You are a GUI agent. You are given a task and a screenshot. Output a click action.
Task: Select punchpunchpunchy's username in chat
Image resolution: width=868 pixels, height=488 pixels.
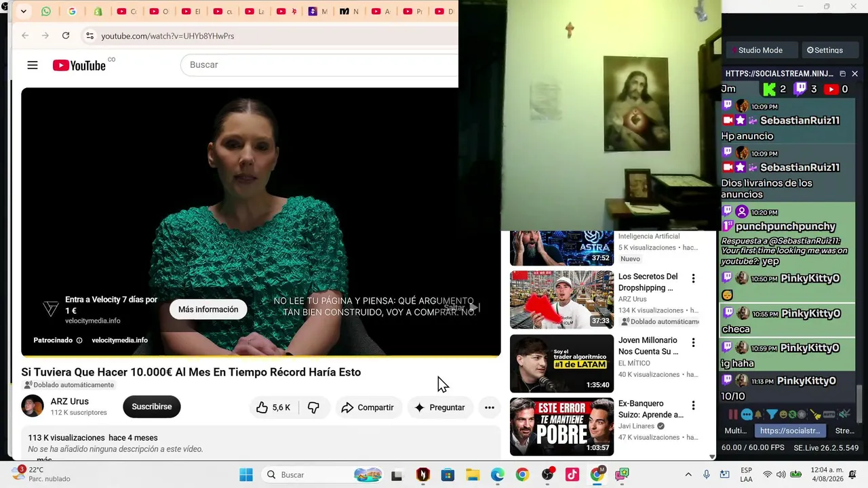tap(785, 226)
